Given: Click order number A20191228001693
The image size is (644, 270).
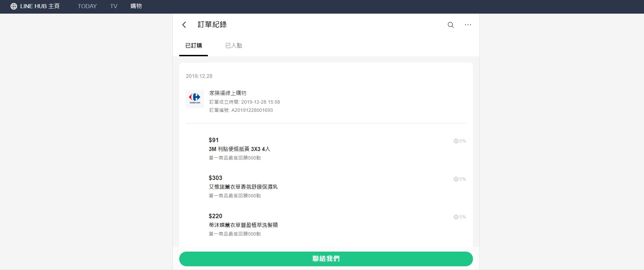Looking at the screenshot, I should pyautogui.click(x=252, y=110).
